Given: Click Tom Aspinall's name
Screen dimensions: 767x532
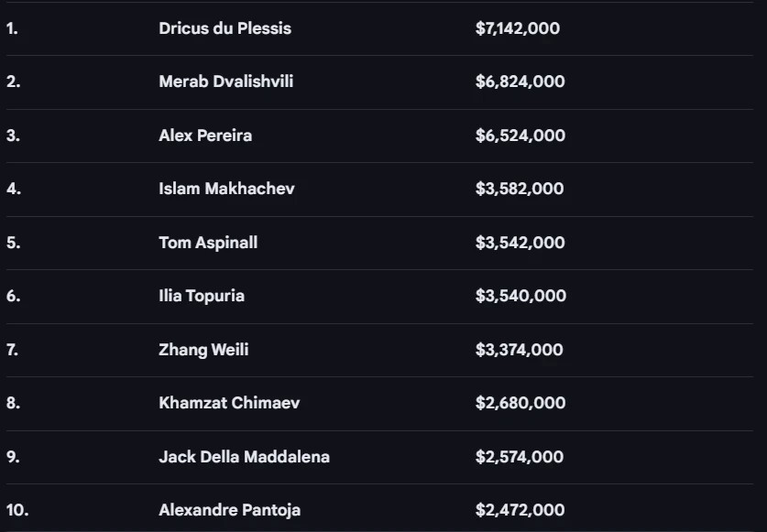Looking at the screenshot, I should 208,243.
